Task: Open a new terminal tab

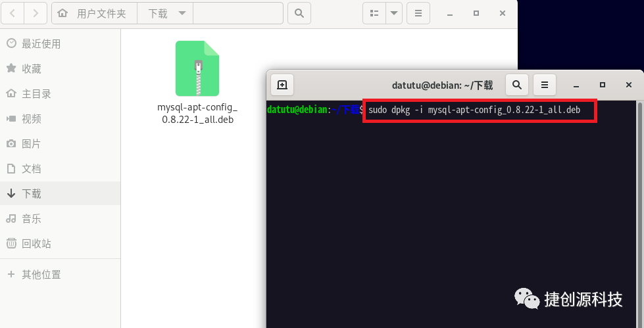Action: (x=282, y=85)
